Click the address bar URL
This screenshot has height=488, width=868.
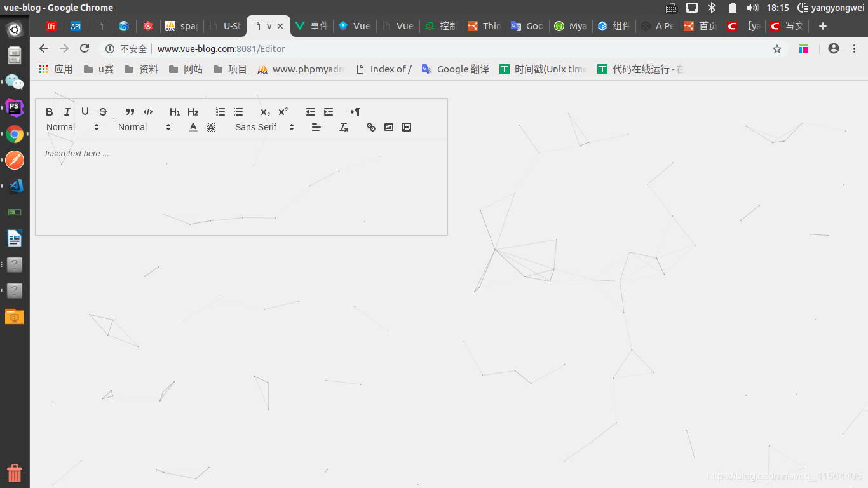click(221, 49)
